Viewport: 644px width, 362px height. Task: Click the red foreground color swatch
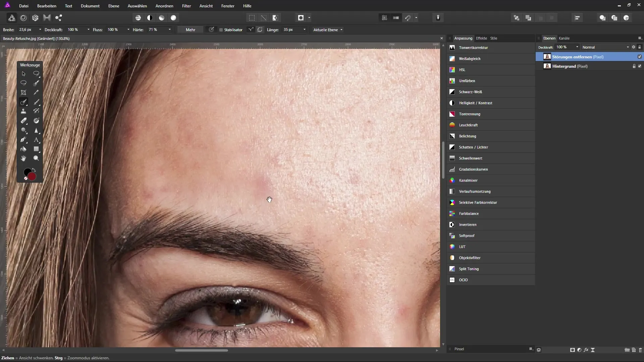click(32, 177)
